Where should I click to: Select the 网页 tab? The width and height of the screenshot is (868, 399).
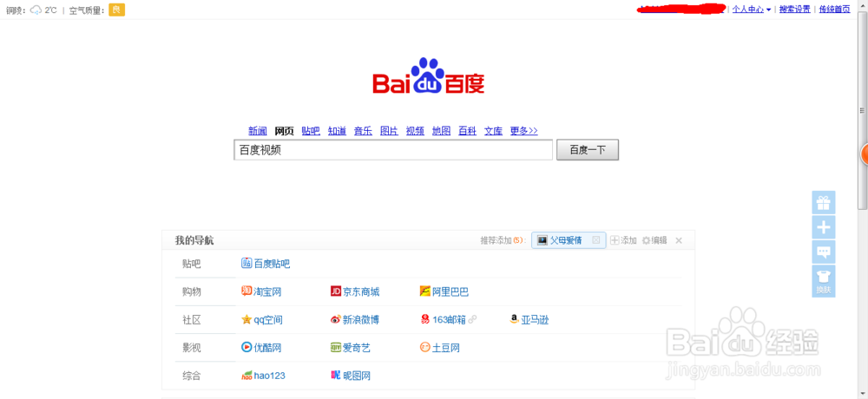coord(285,131)
